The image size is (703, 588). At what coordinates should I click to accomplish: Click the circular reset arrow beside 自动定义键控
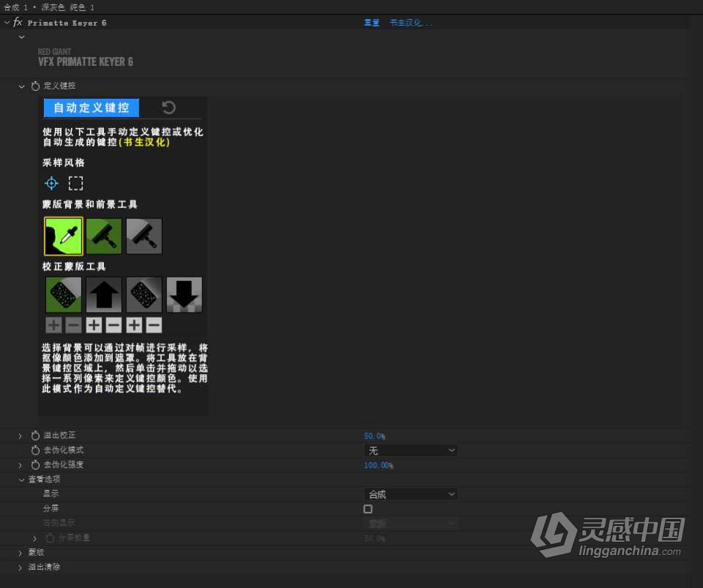point(168,108)
